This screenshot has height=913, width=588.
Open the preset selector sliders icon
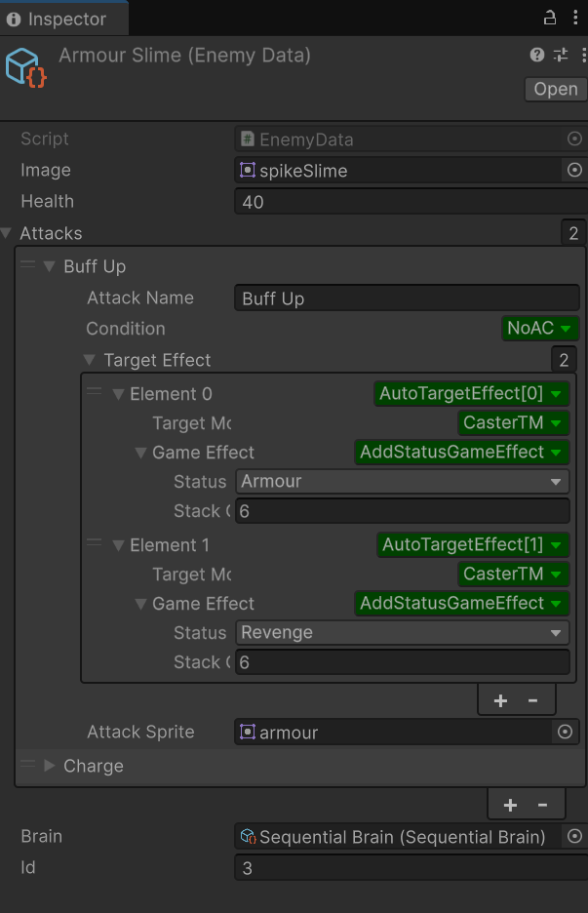(561, 56)
